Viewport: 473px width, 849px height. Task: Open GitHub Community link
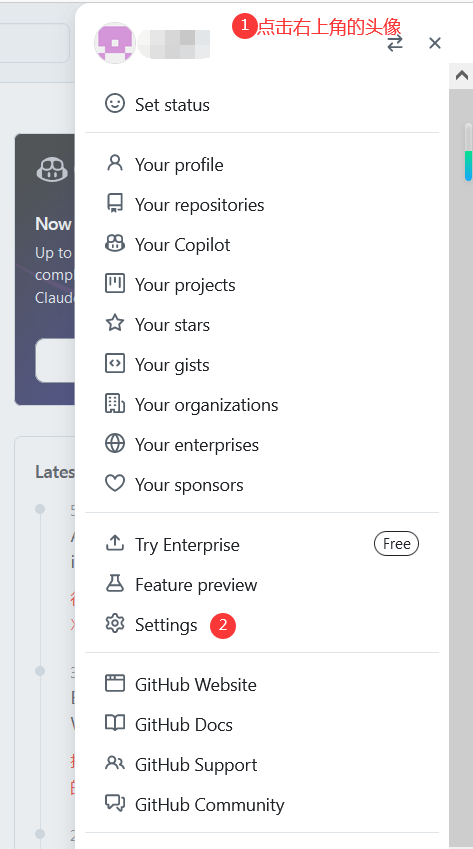coord(262,804)
